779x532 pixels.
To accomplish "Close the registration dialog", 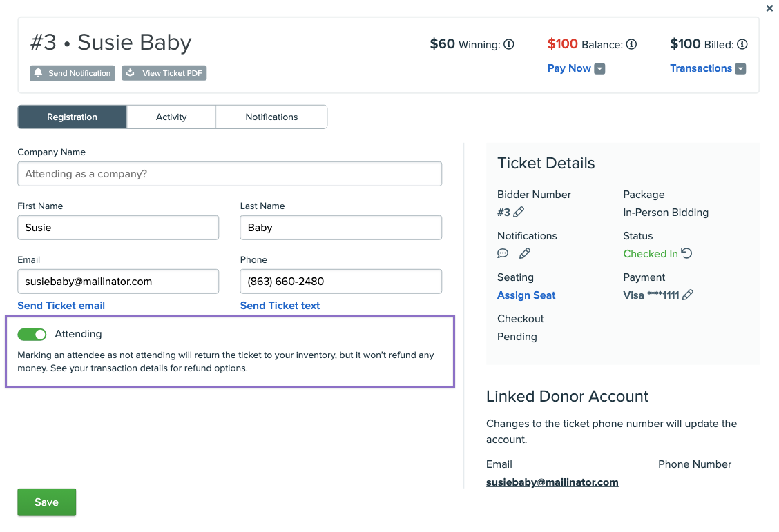I will pyautogui.click(x=769, y=8).
